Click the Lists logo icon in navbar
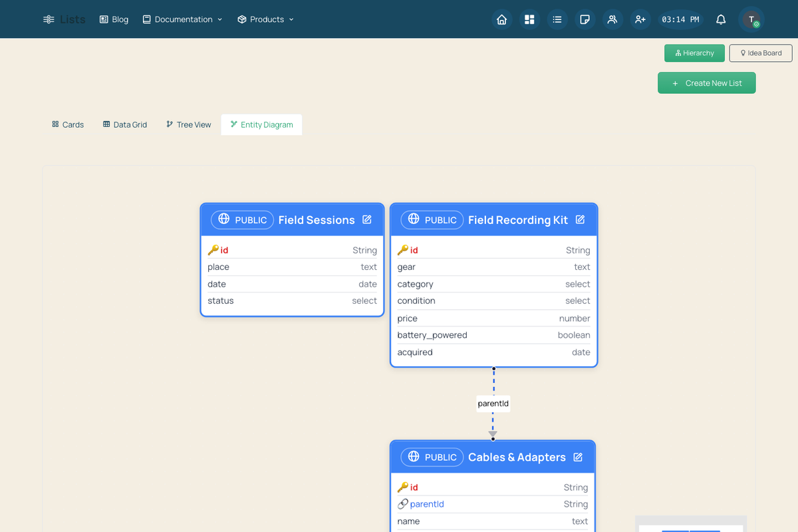 point(49,19)
